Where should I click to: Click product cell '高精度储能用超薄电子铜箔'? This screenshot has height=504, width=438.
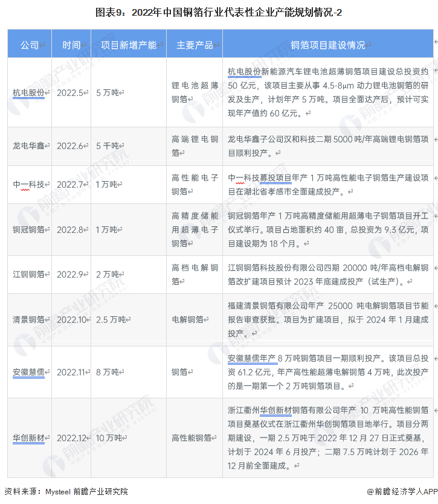pyautogui.click(x=195, y=229)
